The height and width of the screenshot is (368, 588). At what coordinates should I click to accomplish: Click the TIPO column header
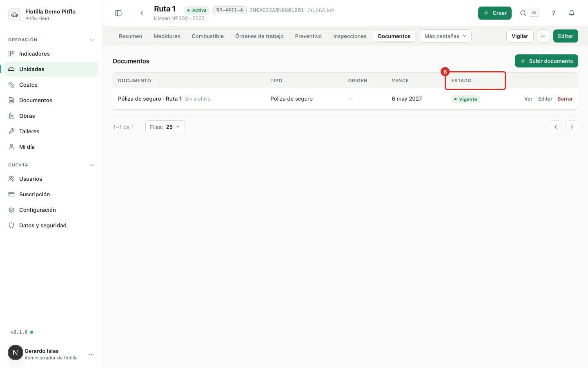click(276, 81)
